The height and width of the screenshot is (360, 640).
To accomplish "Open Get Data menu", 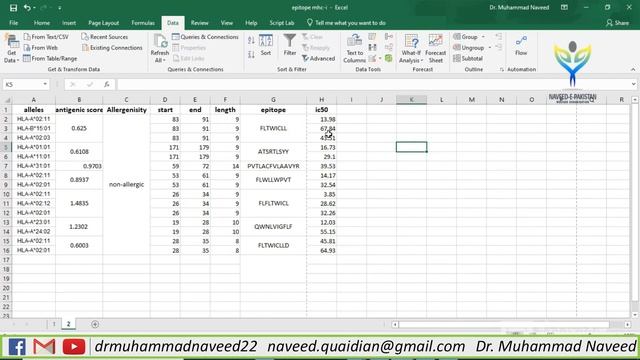I will (11, 49).
